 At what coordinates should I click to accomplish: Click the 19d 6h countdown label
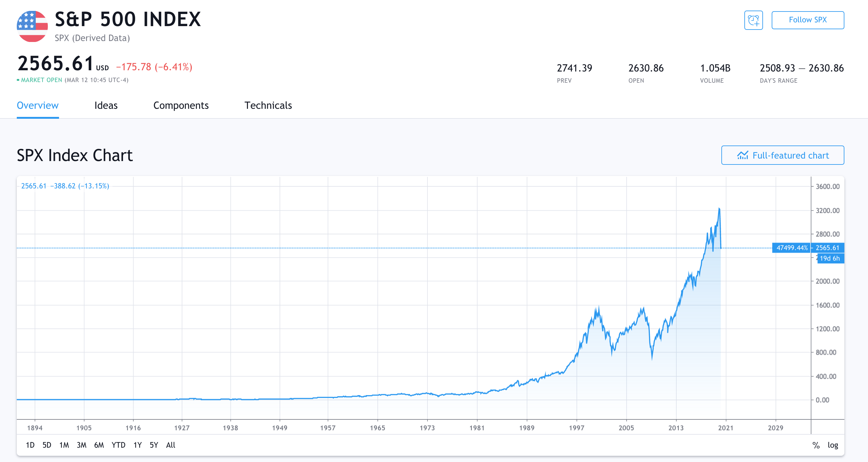(x=831, y=258)
